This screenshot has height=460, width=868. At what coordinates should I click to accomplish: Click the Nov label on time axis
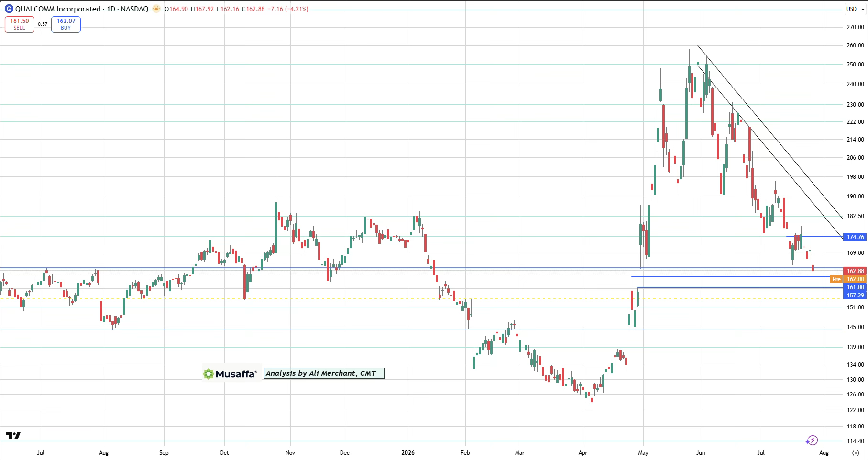(x=290, y=453)
